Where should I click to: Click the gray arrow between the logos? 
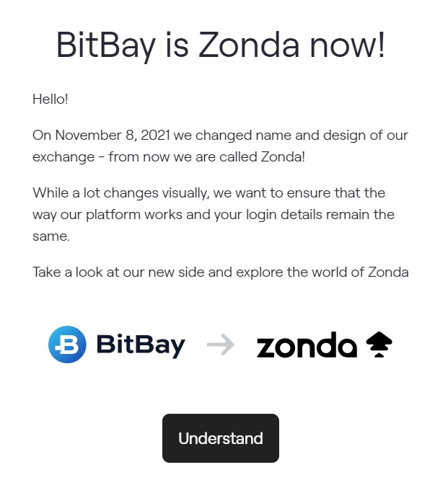tap(221, 345)
